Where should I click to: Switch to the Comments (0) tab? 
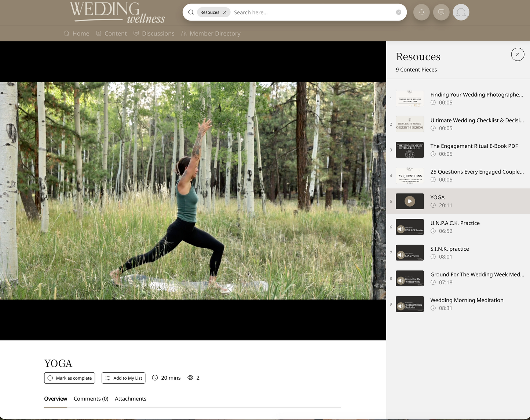91,399
